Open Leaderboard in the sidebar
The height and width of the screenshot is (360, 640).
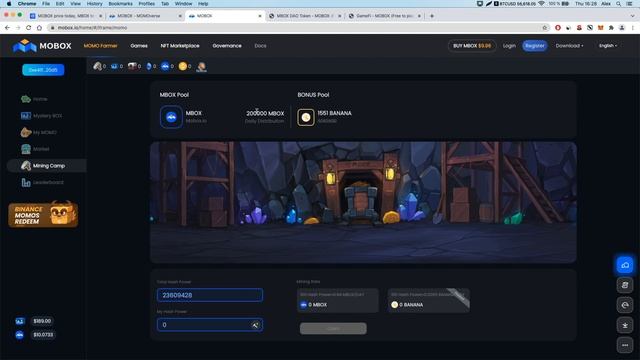[42, 182]
